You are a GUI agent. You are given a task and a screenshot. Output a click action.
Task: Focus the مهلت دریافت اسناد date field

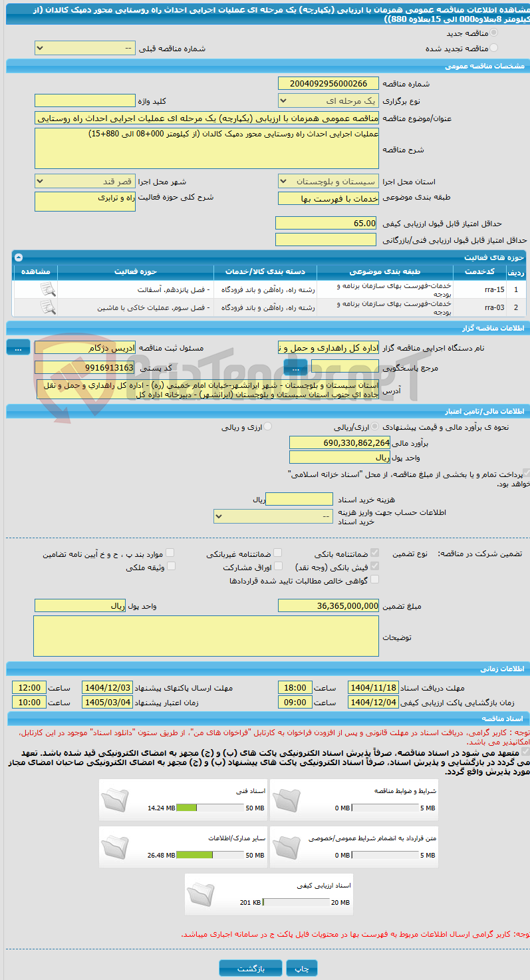pos(373,687)
